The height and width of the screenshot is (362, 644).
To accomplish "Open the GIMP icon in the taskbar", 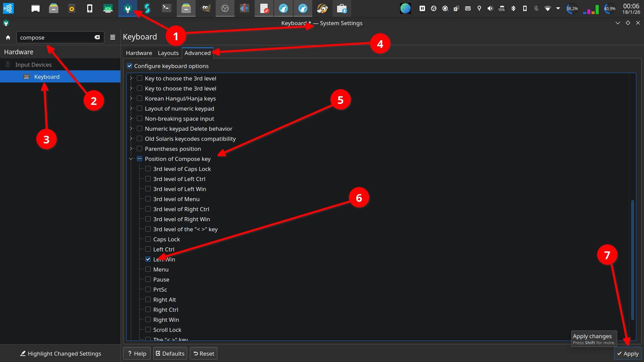I will [x=206, y=8].
